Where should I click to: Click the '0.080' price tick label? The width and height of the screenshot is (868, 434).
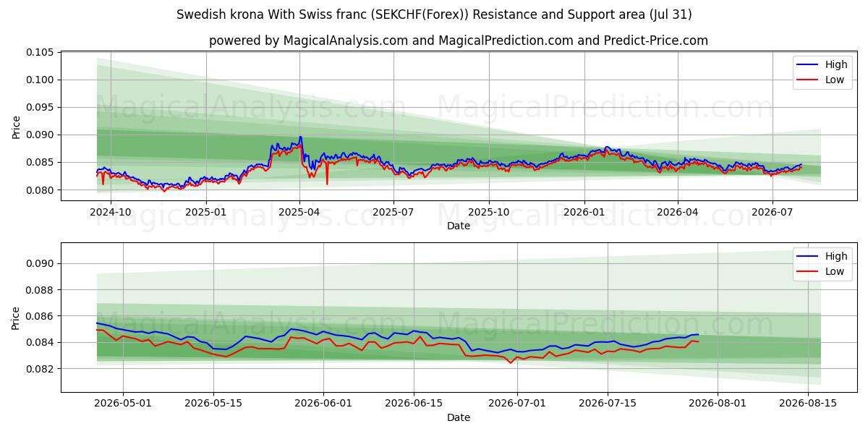point(41,190)
